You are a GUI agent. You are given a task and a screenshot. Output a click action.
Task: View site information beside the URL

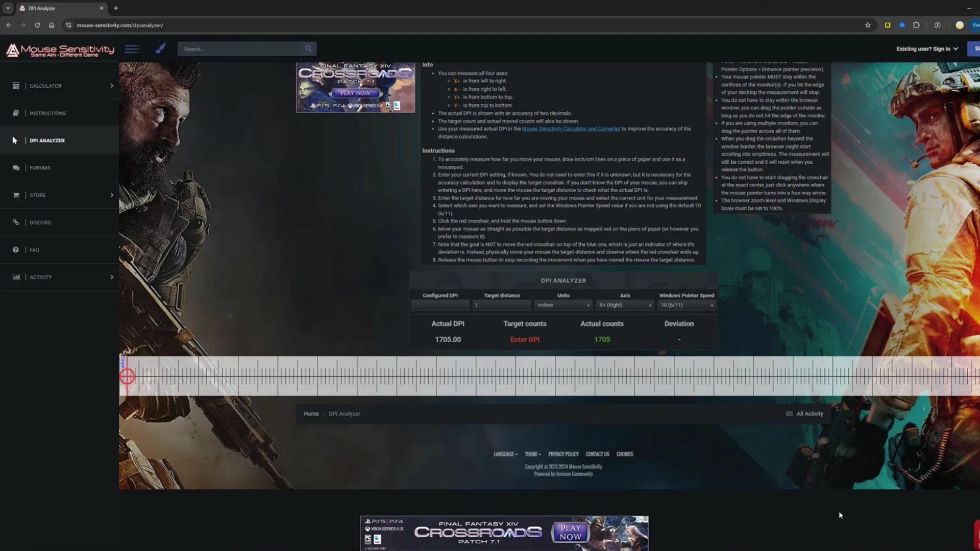[69, 25]
